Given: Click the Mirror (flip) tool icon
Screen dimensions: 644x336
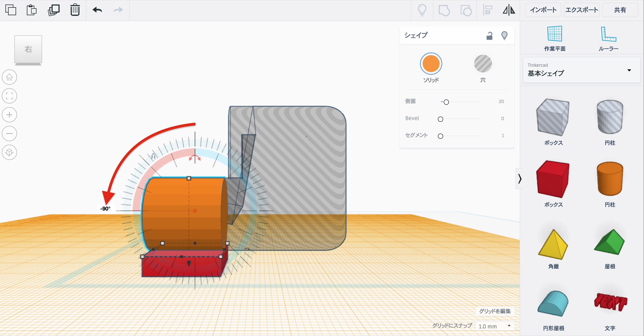Looking at the screenshot, I should [x=509, y=10].
